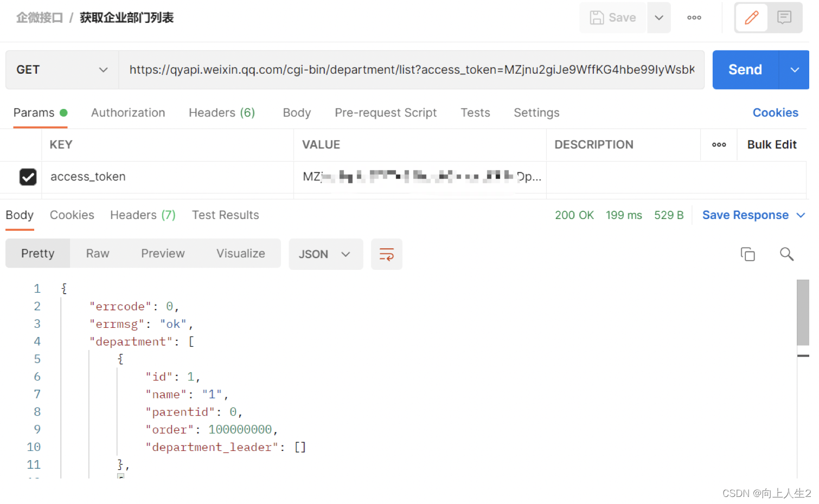
Task: Open the request Settings tab
Action: 536,113
